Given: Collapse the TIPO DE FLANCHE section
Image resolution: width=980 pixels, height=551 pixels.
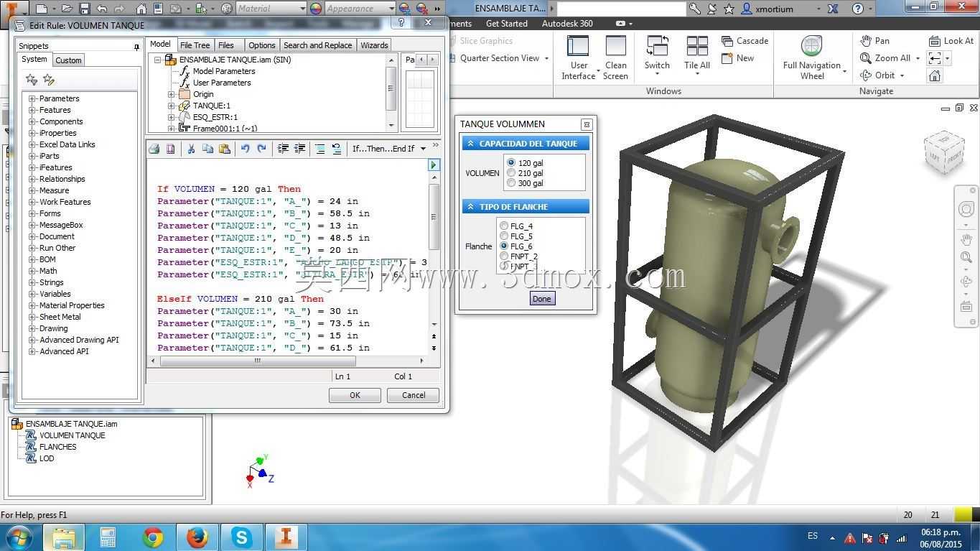Looking at the screenshot, I should point(471,207).
